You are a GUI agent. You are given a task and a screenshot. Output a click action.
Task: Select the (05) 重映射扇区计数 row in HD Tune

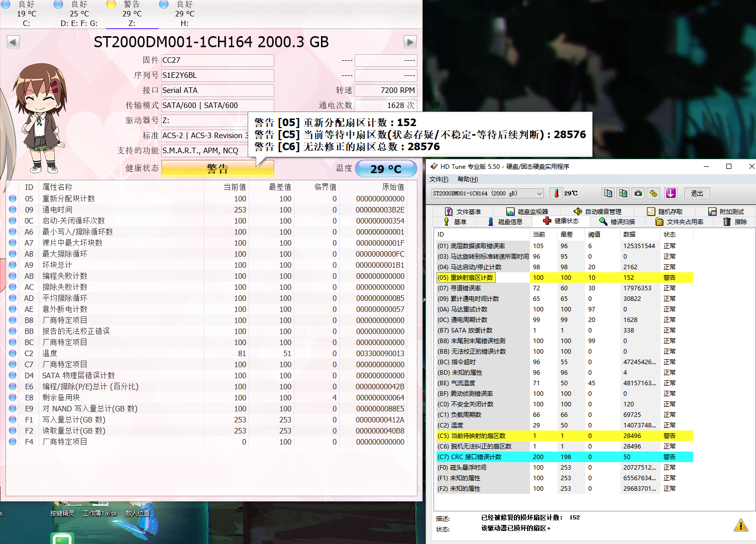pos(565,277)
